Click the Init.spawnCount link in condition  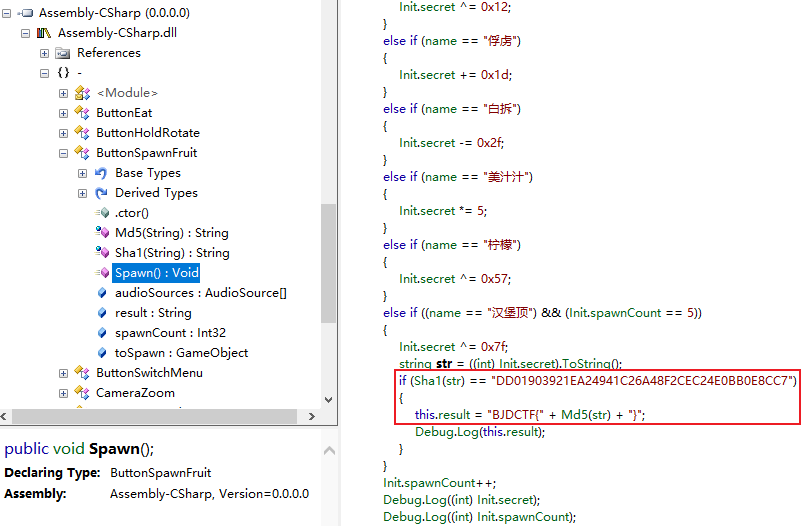point(615,313)
